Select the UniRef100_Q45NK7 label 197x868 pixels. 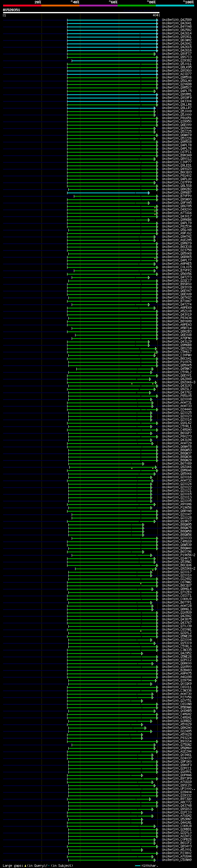point(177,369)
